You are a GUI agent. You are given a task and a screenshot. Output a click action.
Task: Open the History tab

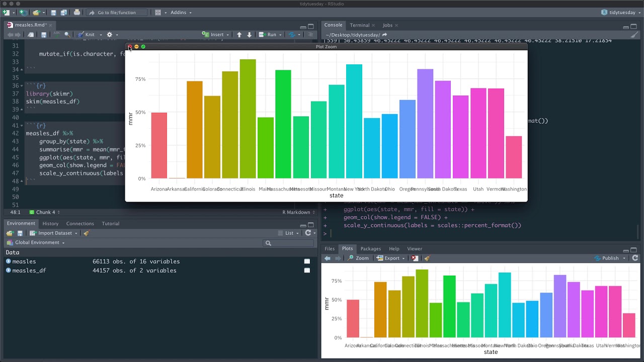(50, 224)
